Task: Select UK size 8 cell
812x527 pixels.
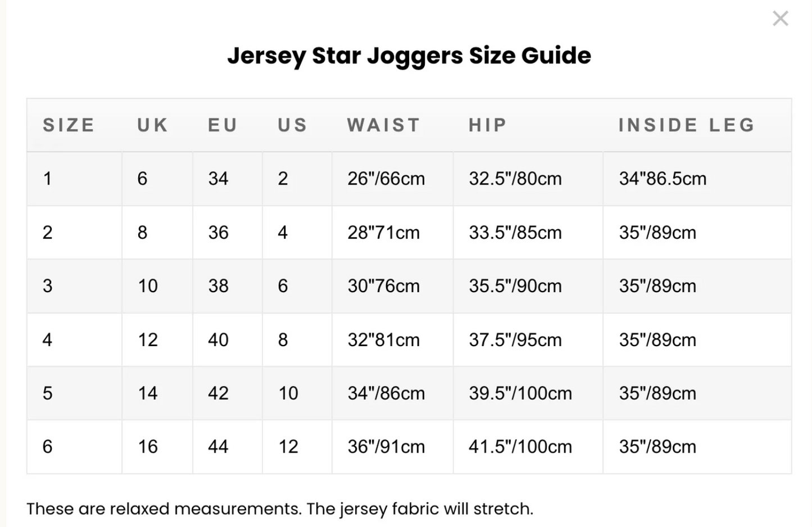Action: [142, 232]
